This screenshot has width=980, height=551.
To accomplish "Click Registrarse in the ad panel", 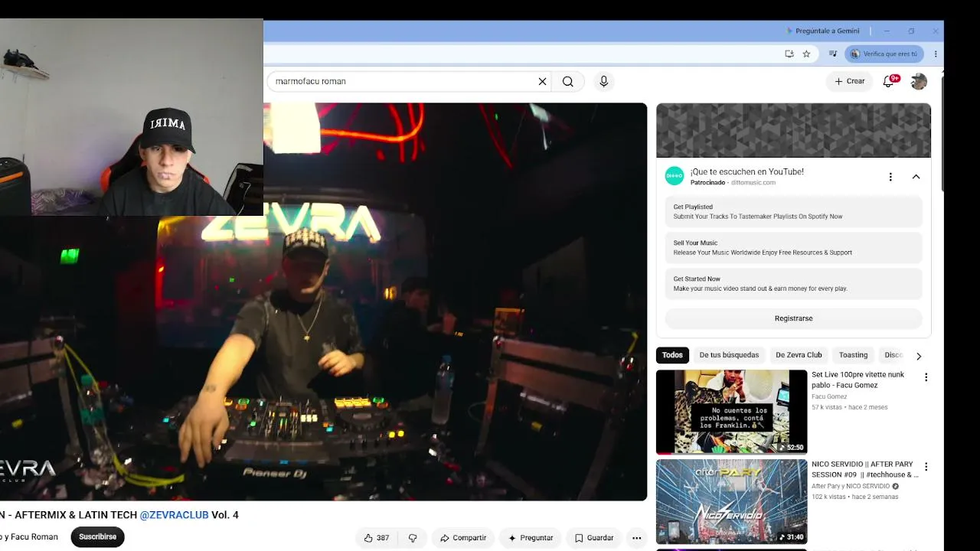I will (793, 318).
